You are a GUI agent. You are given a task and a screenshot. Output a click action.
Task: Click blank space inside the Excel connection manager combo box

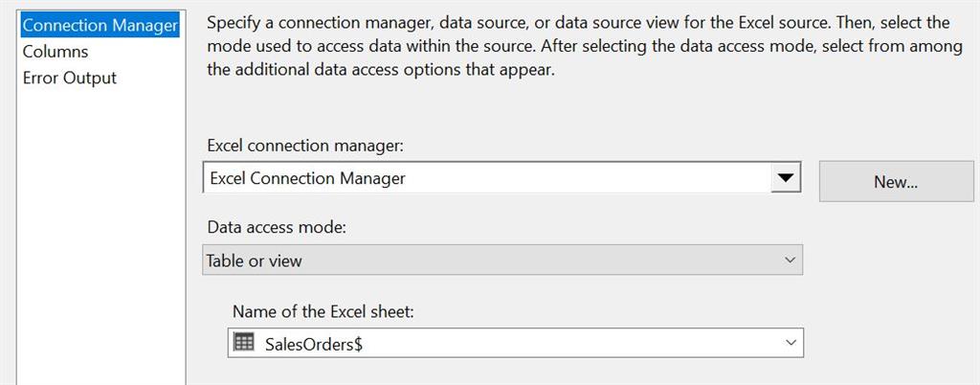click(588, 179)
